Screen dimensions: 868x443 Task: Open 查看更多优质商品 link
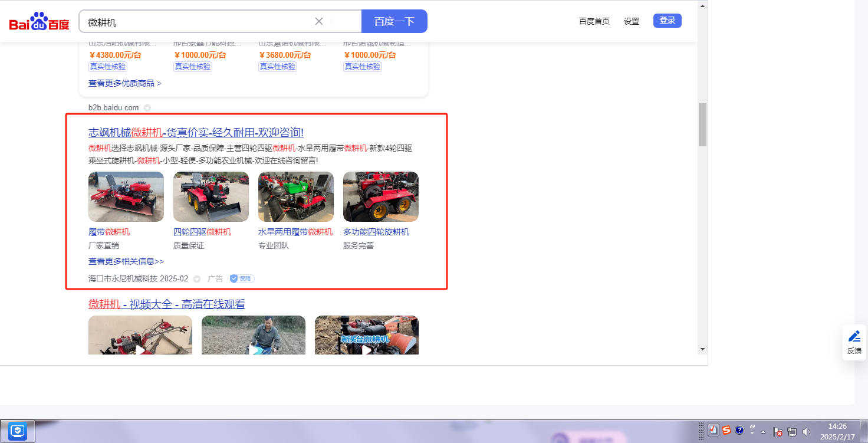125,83
